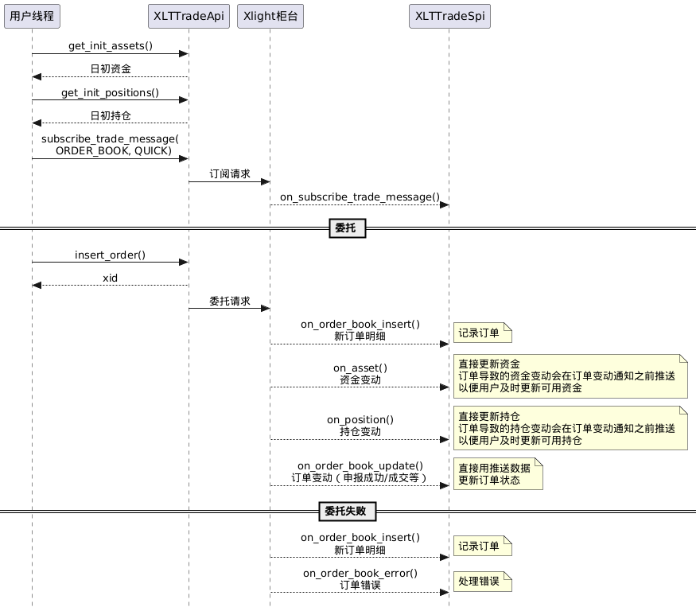Select the 日初持仓 return label

111,115
